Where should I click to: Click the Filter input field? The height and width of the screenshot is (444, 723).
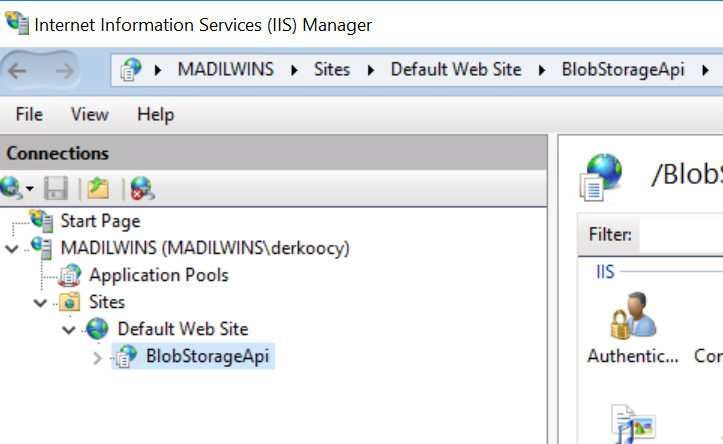(680, 235)
